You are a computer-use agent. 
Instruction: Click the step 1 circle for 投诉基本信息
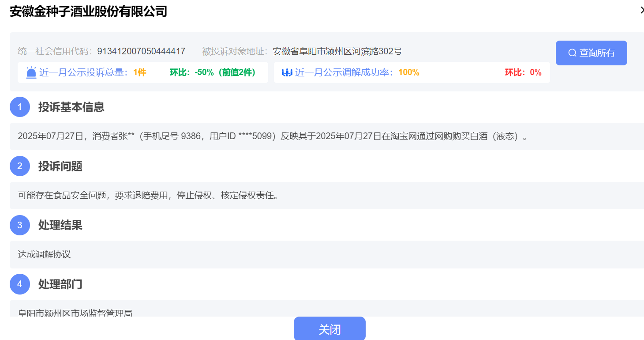pos(20,107)
